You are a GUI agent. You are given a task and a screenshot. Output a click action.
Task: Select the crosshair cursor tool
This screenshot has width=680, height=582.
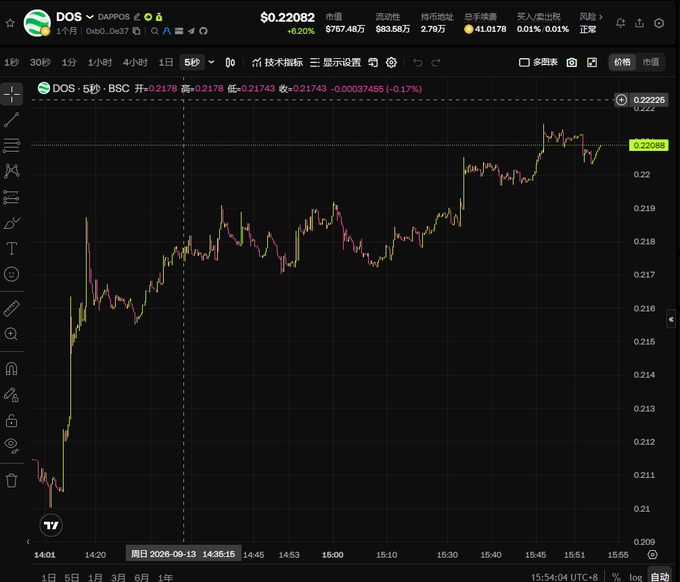coord(12,94)
